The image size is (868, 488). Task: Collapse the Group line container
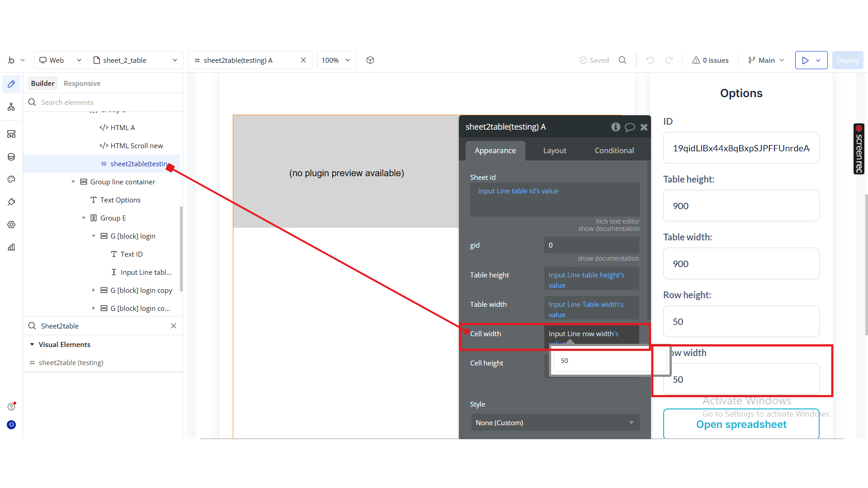[x=73, y=182]
